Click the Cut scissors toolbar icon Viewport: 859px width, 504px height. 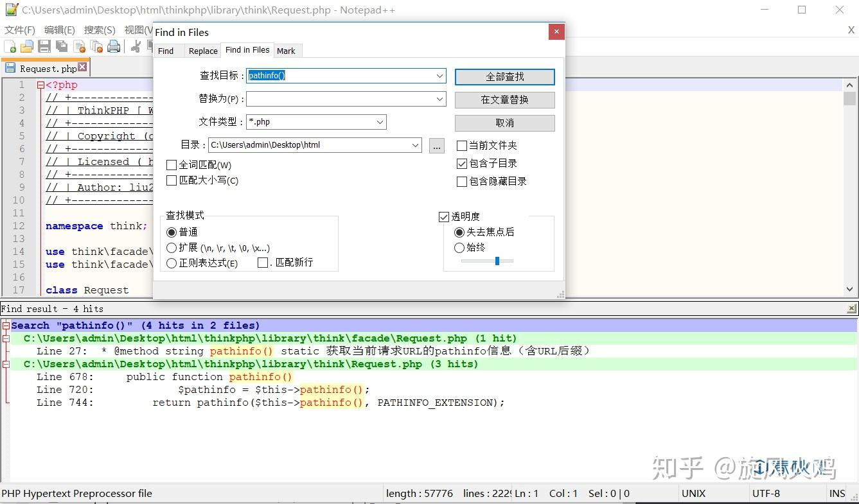click(x=136, y=46)
